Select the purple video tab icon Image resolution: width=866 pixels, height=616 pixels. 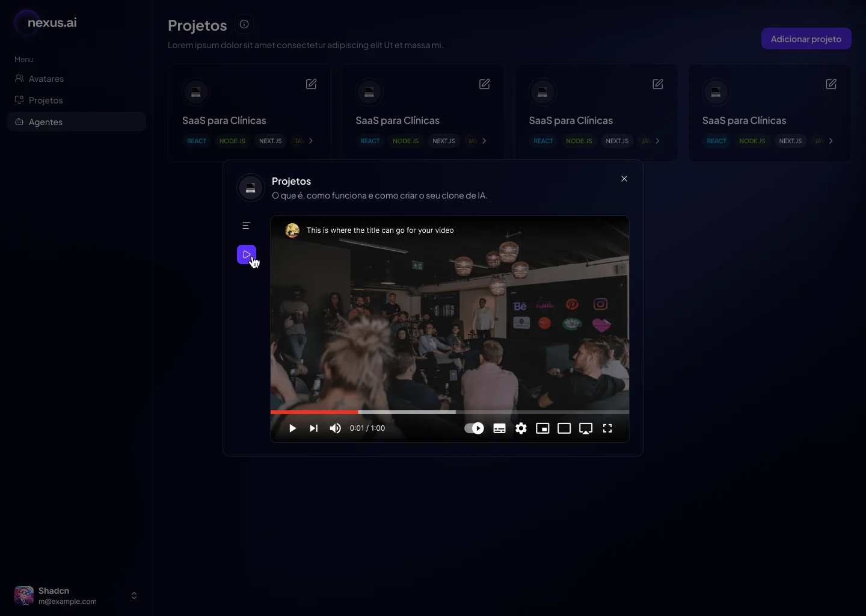247,254
